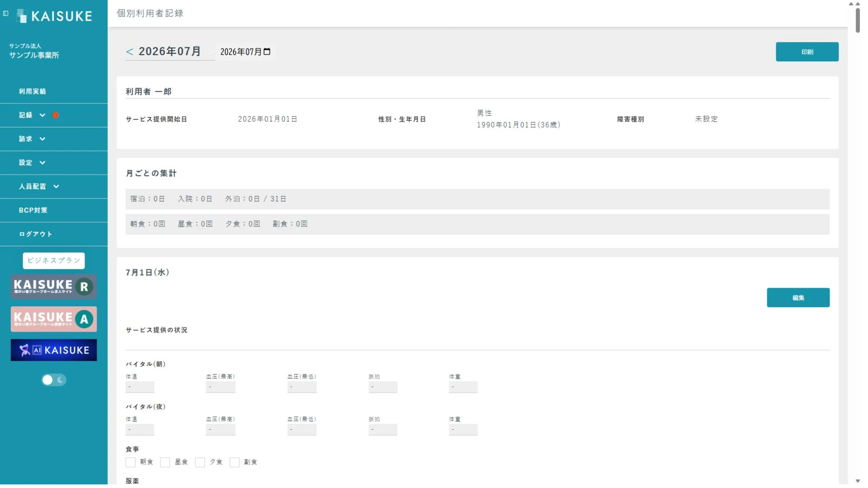Viewport: 868px width, 488px height.
Task: Click the vertical scrollbar thumb
Action: tap(858, 19)
